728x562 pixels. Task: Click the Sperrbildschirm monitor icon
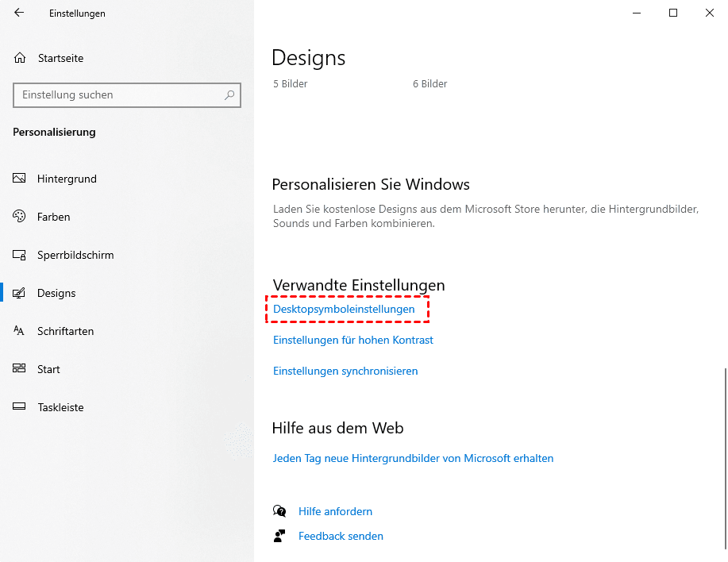pyautogui.click(x=20, y=255)
